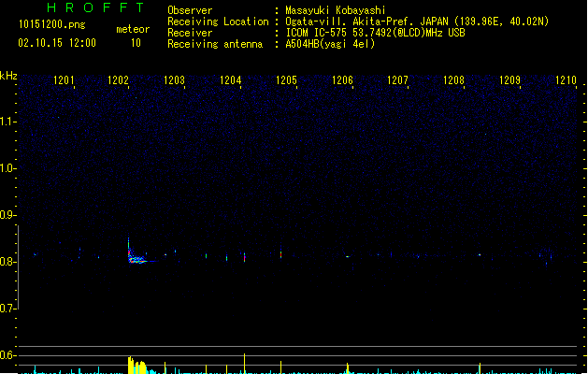The height and width of the screenshot is (374, 588).
Task: Click the 1209 time marker
Action: coord(510,80)
